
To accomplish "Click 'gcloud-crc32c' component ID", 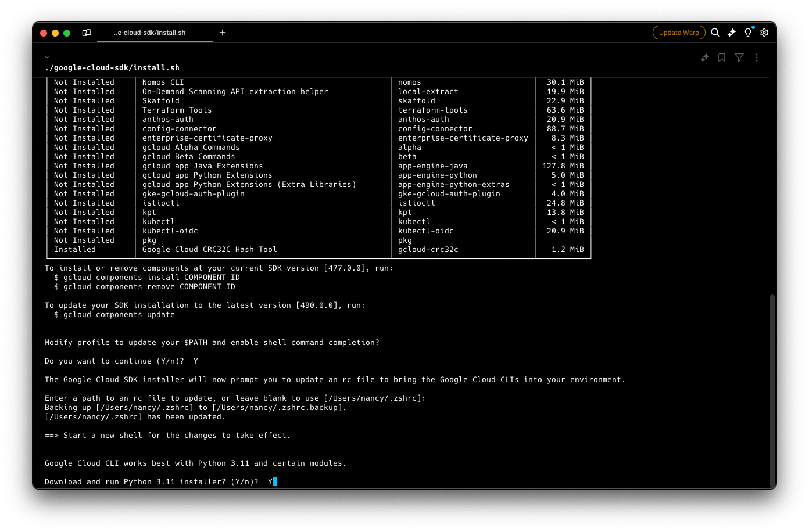I will tap(428, 250).
